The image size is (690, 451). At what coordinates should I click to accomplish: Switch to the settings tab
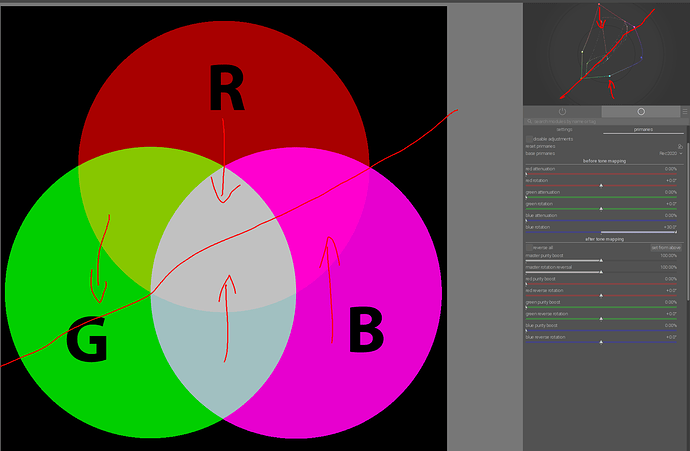click(x=564, y=129)
